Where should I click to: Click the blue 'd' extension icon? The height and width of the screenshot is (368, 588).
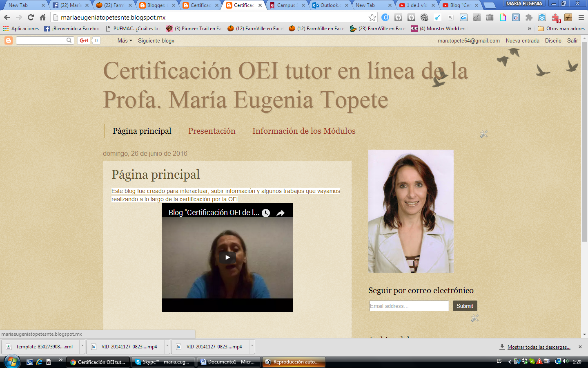(385, 17)
